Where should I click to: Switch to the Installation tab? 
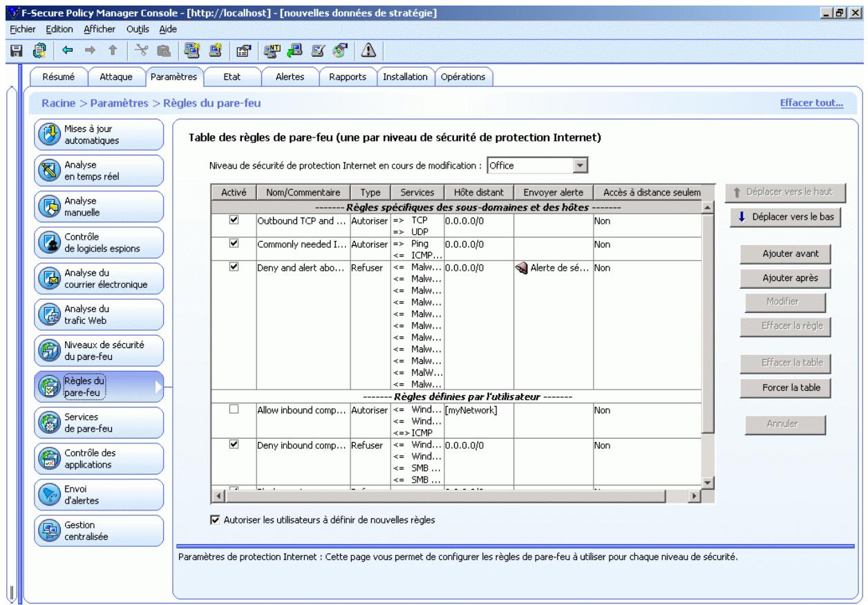[406, 77]
